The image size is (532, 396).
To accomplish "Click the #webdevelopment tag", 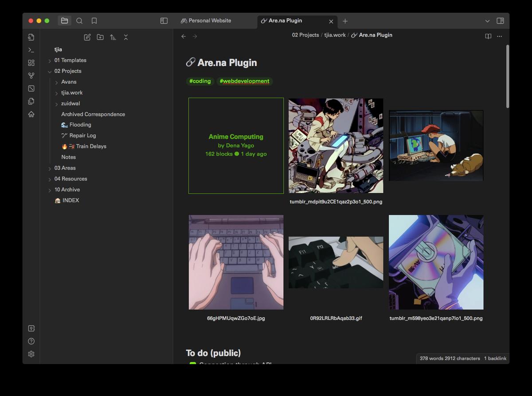I will coord(244,81).
